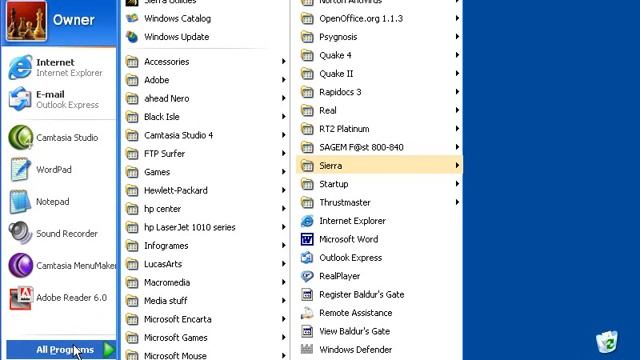Open the Rapidocs 3 program group
Viewport: 640px width, 360px height.
pos(379,92)
